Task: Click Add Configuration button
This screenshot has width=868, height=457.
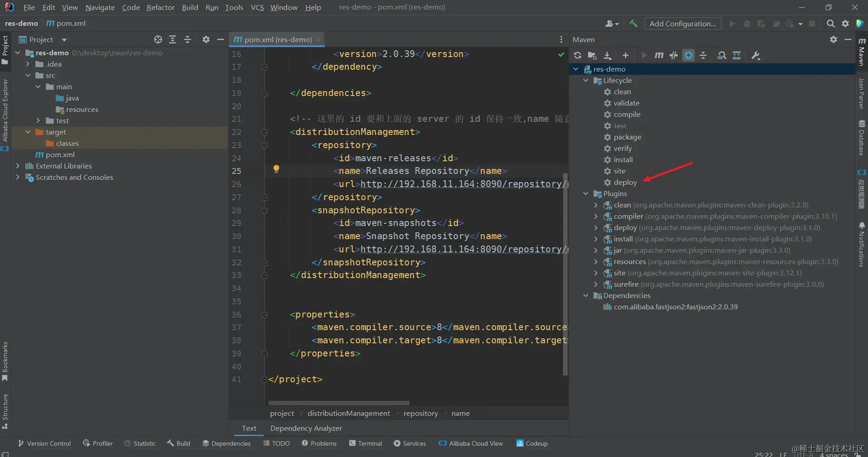Action: [683, 24]
